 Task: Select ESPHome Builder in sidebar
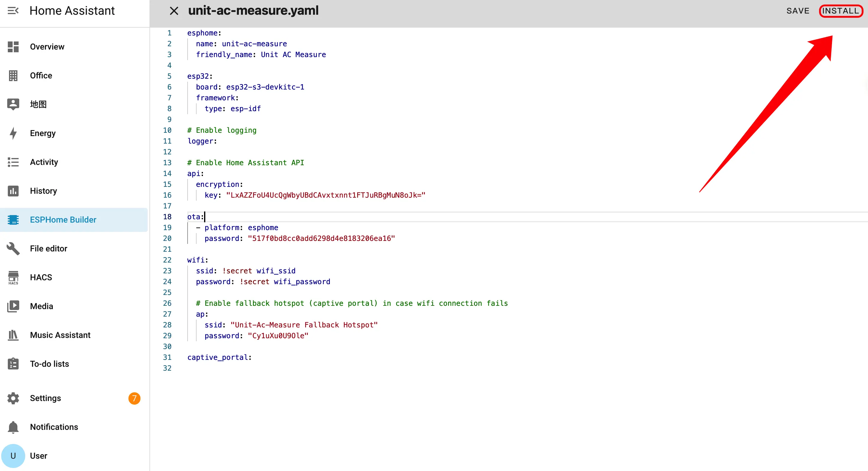[63, 220]
